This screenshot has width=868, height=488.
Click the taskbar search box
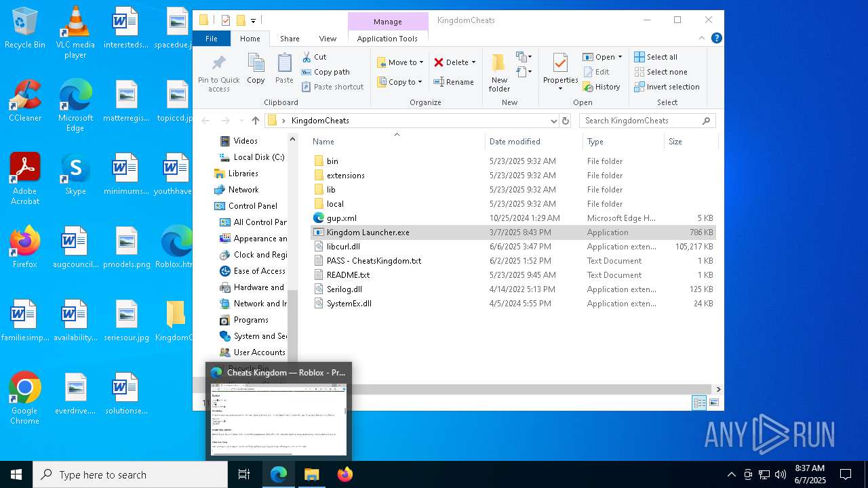click(130, 474)
